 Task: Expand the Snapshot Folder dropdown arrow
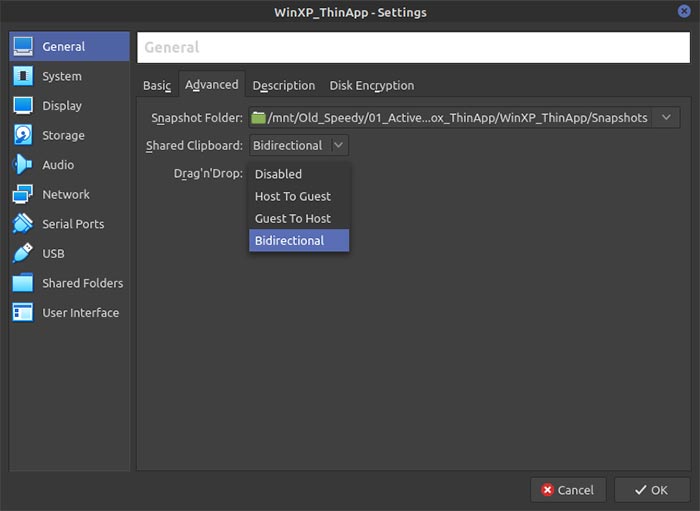coord(666,118)
